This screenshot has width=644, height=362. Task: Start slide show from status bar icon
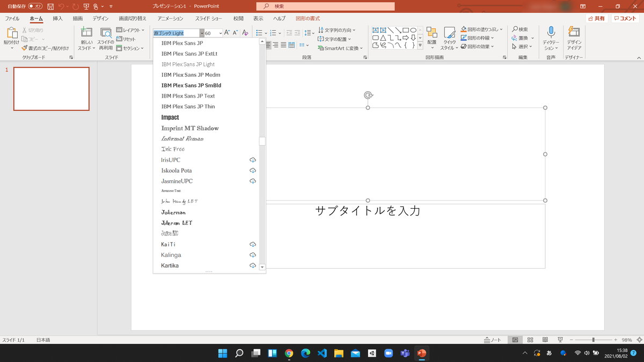pyautogui.click(x=560, y=340)
